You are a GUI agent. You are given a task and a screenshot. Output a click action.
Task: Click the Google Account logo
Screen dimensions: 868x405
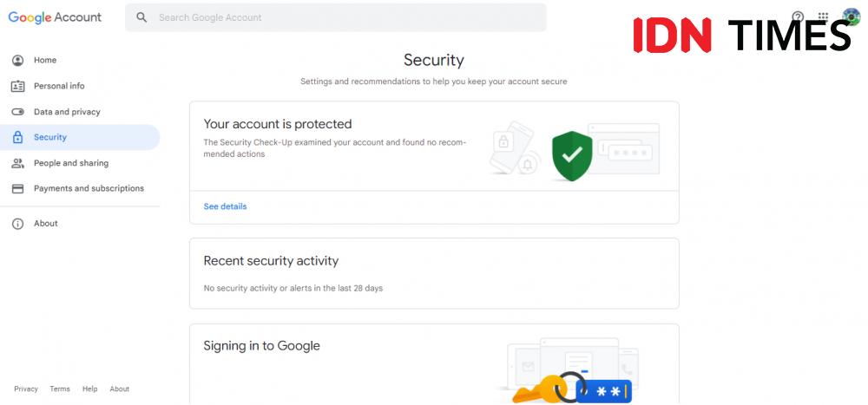(x=55, y=17)
